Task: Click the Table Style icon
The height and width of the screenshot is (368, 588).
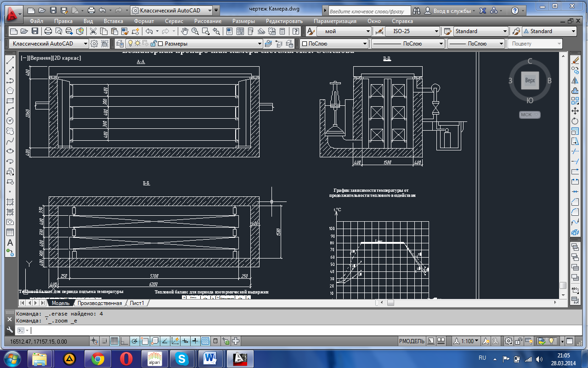Action: click(447, 31)
